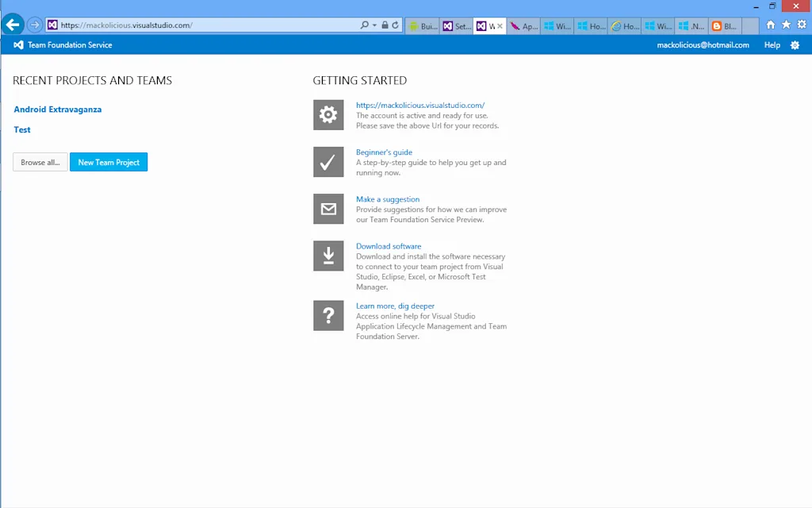Screen dimensions: 812x508
Task: Click the Browse all... button
Action: click(x=40, y=162)
